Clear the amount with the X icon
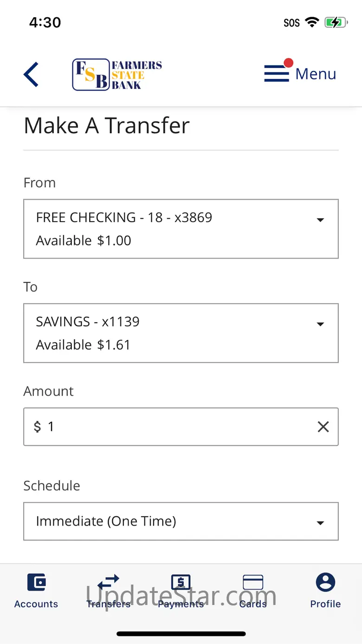The image size is (362, 644). coord(323,427)
